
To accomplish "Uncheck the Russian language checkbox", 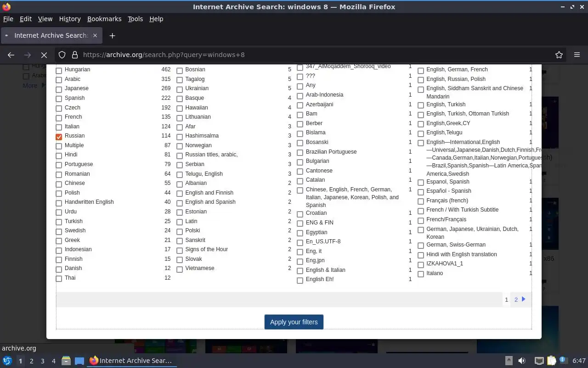I will tap(59, 137).
